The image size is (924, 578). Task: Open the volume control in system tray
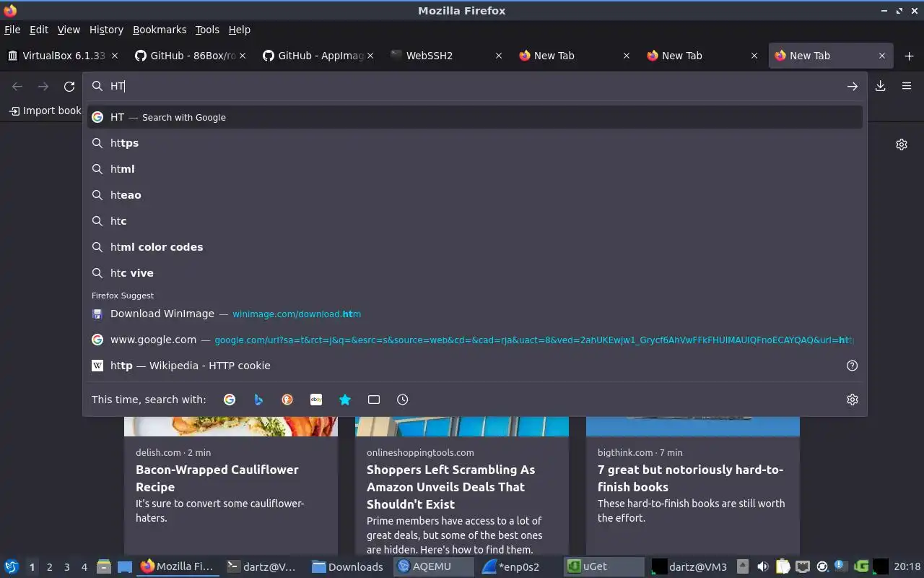coord(762,566)
